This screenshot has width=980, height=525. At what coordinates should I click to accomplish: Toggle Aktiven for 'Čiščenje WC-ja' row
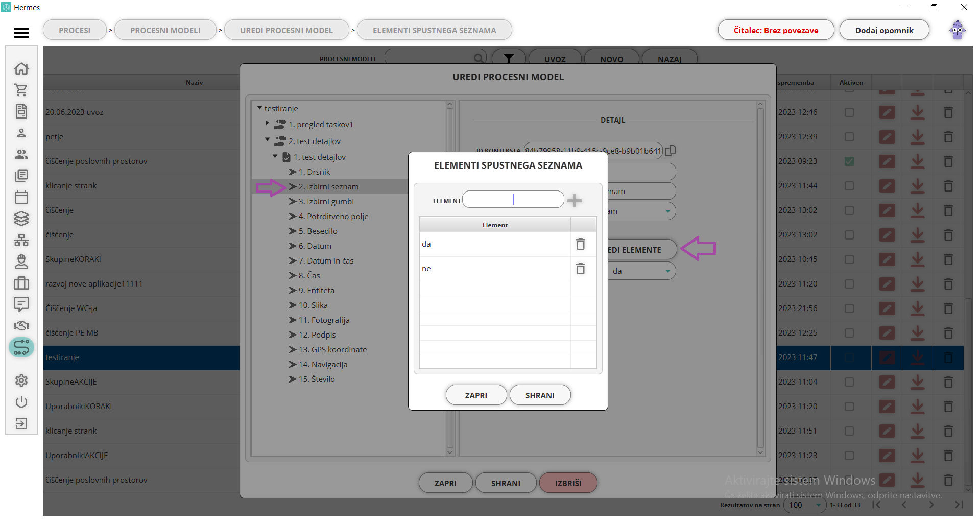(x=849, y=308)
